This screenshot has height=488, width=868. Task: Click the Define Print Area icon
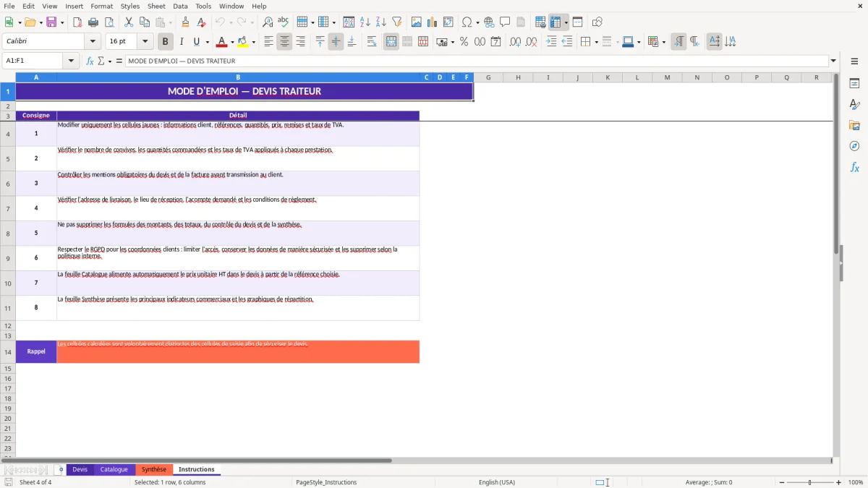click(540, 22)
